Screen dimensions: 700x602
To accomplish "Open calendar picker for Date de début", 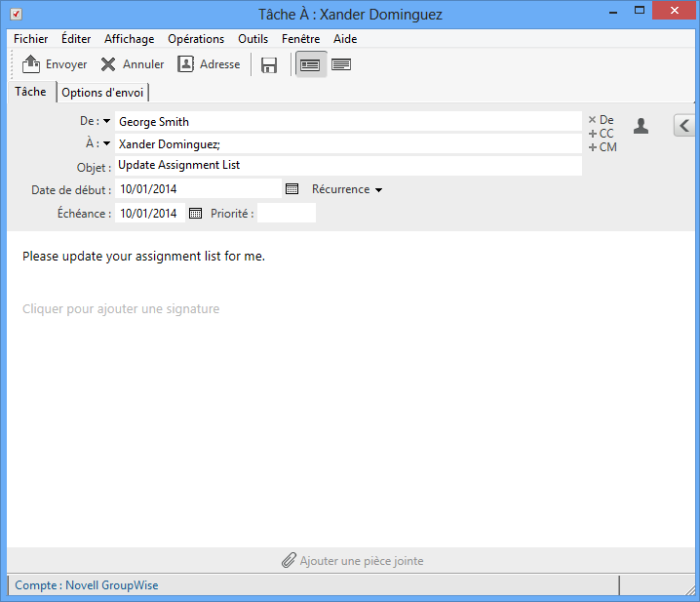I will pos(292,189).
